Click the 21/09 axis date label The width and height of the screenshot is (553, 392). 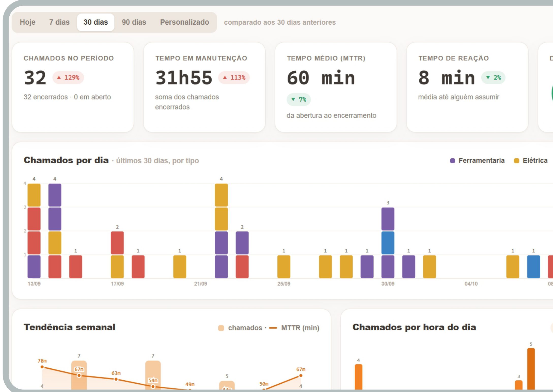pyautogui.click(x=200, y=284)
